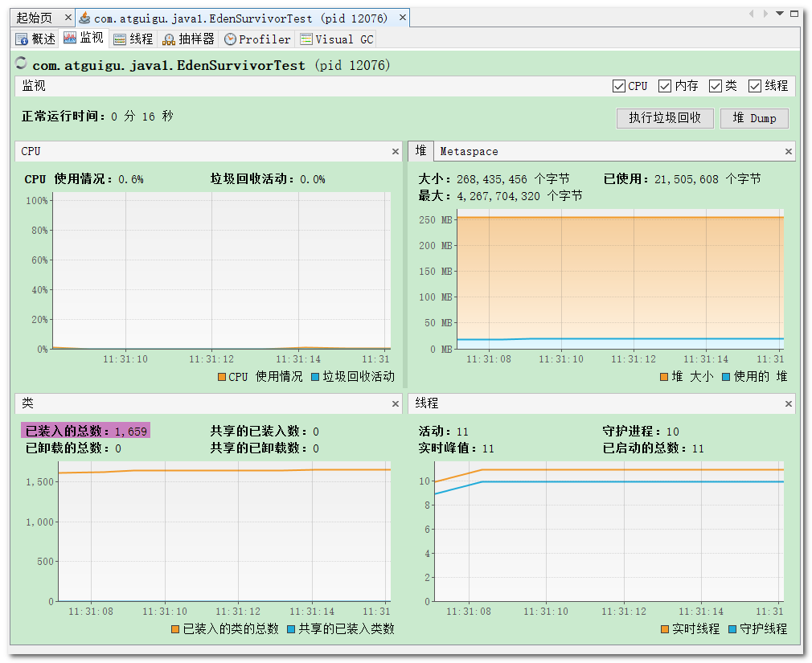Open the Visual GC tab icon
Viewport: 812px width, 663px height.
[306, 39]
